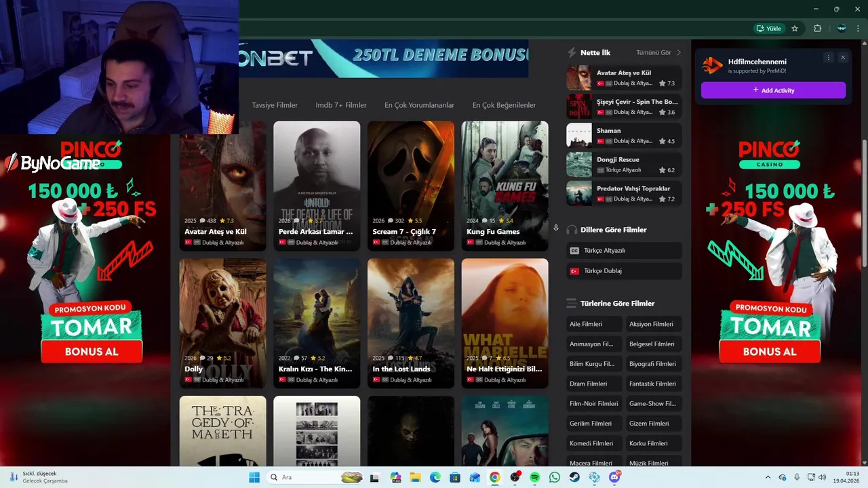Open the Chrome extensions puzzle icon

click(817, 28)
